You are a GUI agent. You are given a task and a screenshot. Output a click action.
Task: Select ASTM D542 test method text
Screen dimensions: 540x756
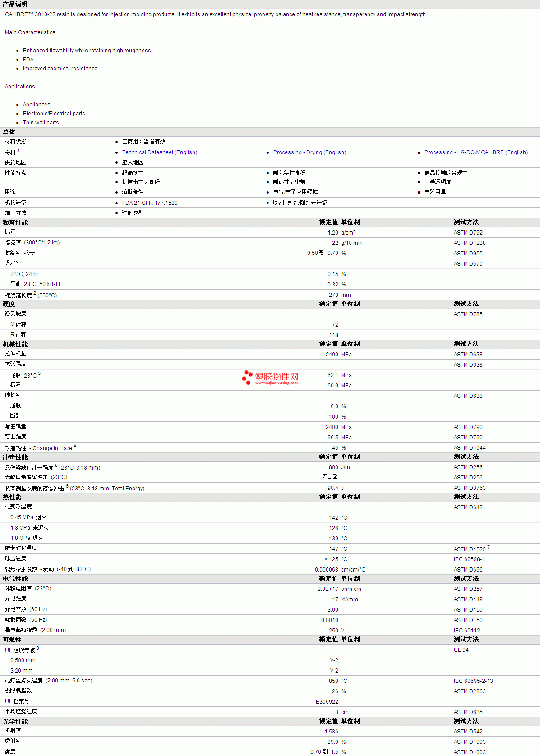click(468, 732)
